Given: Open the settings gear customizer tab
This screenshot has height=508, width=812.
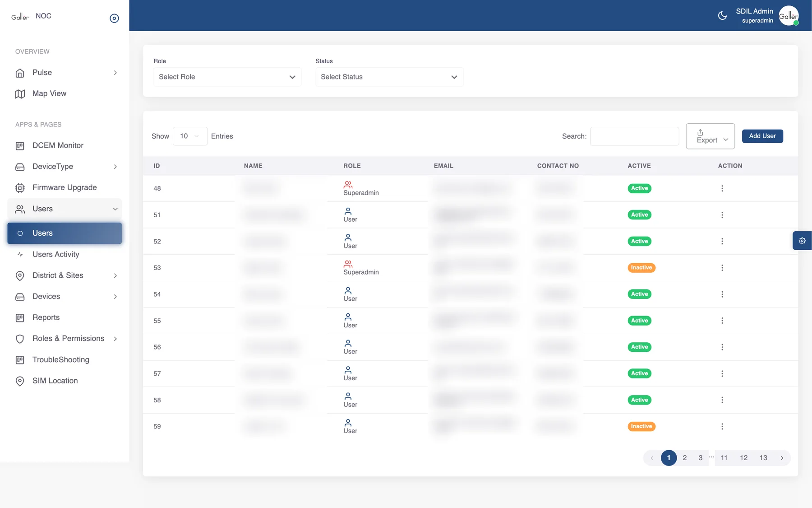Looking at the screenshot, I should point(802,241).
